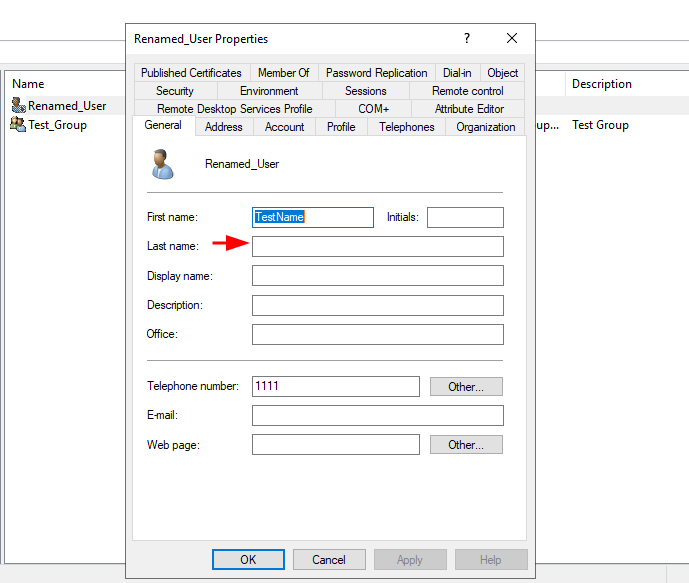This screenshot has width=689, height=583.
Task: Open the Attribute Editor tab
Action: (469, 109)
